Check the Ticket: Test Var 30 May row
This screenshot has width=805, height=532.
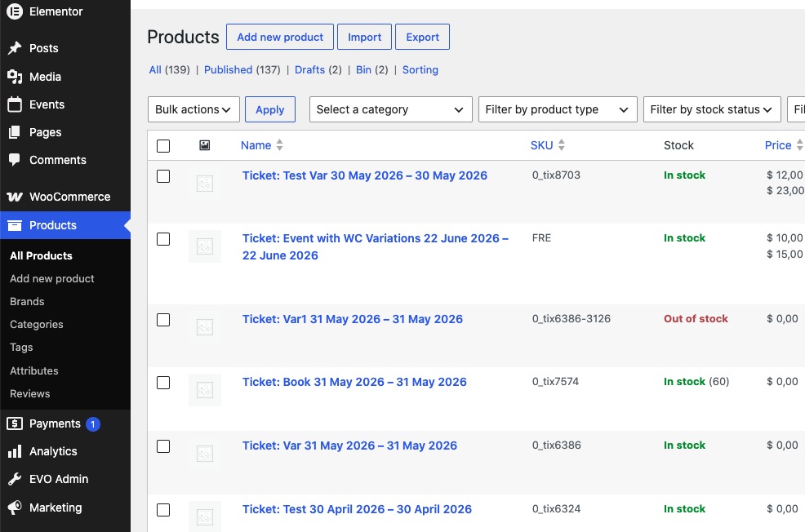point(163,176)
